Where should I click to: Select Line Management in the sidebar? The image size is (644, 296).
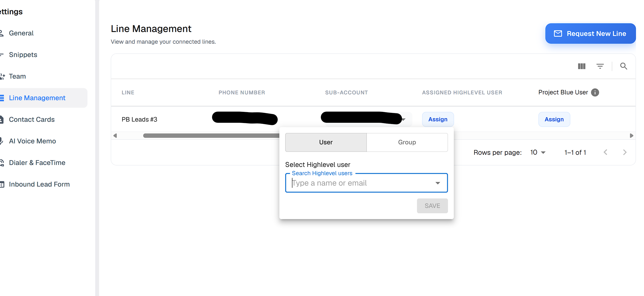tap(37, 98)
